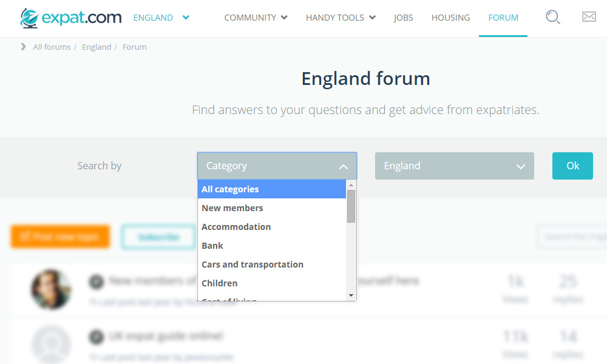
Task: Select the New members category option
Action: click(232, 208)
